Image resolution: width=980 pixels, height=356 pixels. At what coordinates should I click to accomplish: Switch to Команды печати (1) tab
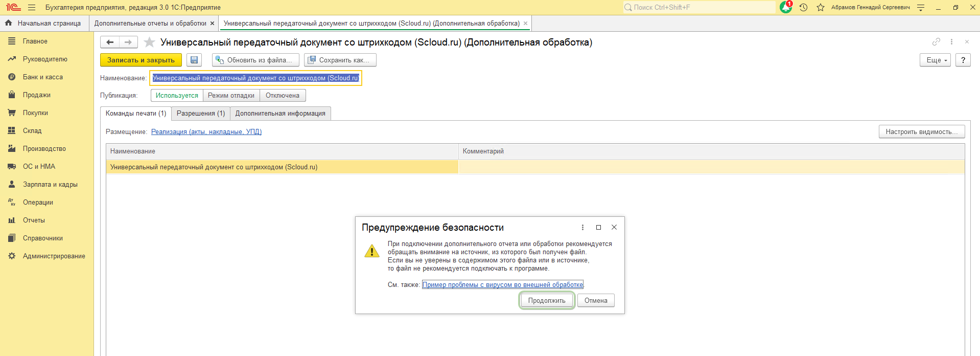pos(136,114)
